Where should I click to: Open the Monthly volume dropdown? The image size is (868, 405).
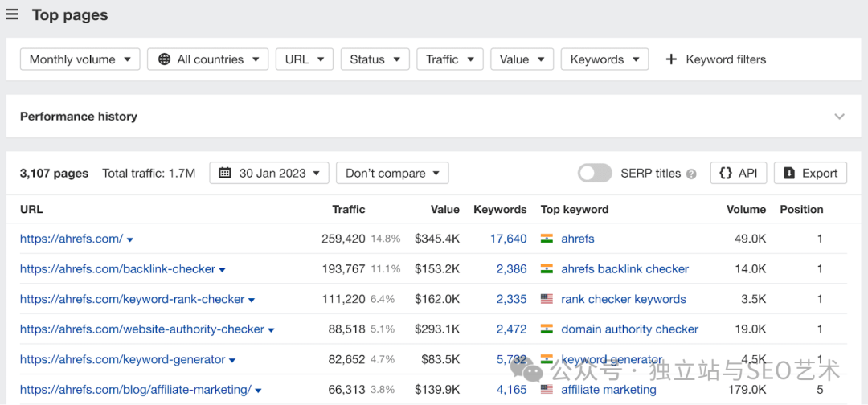tap(80, 59)
